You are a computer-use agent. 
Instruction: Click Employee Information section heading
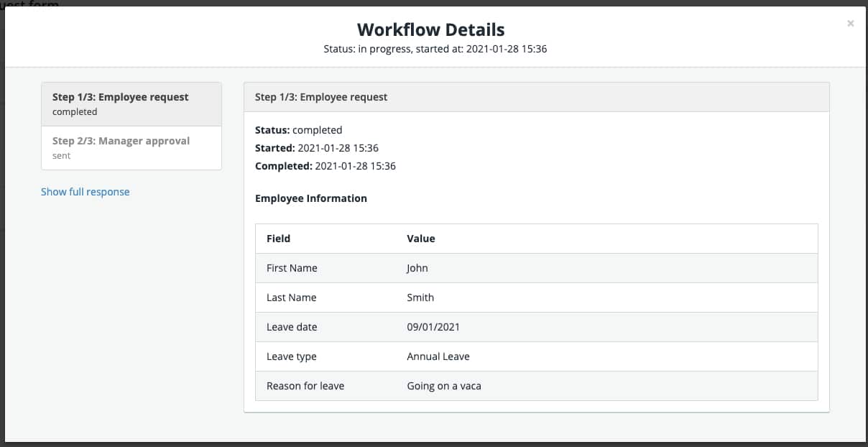(x=310, y=198)
